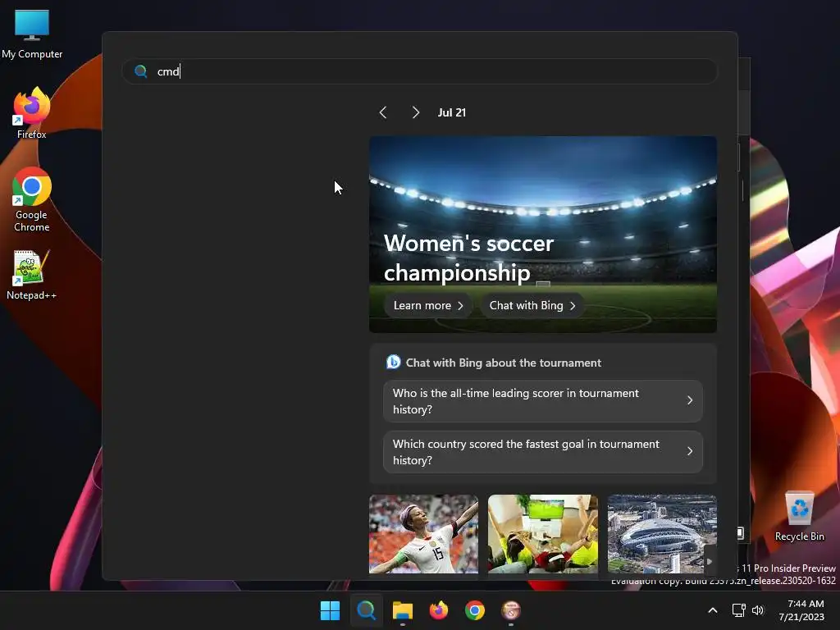The height and width of the screenshot is (630, 840).
Task: Click the Chat with Bing button
Action: point(532,305)
